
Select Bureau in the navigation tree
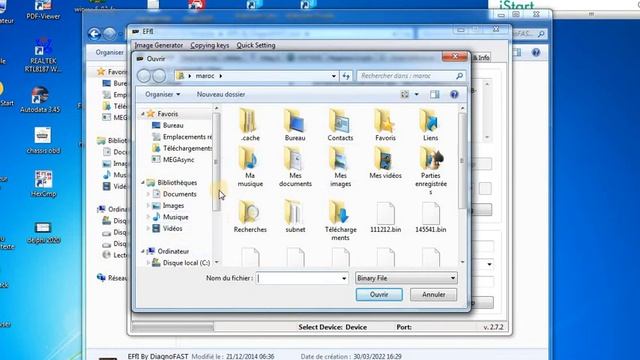coord(173,125)
